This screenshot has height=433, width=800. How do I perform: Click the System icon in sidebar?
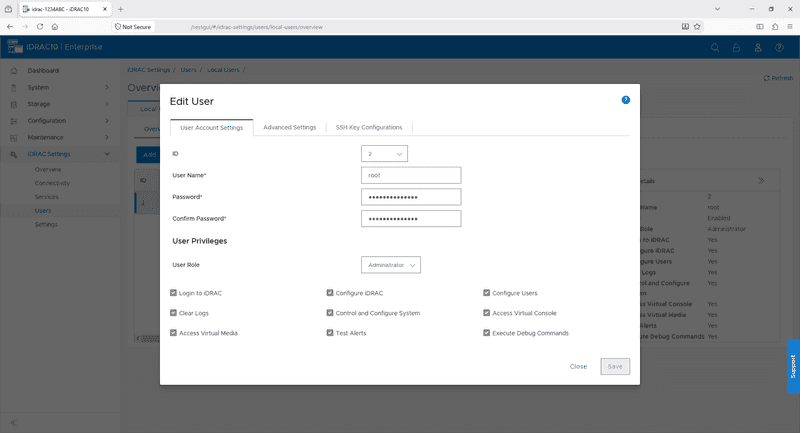click(x=14, y=88)
